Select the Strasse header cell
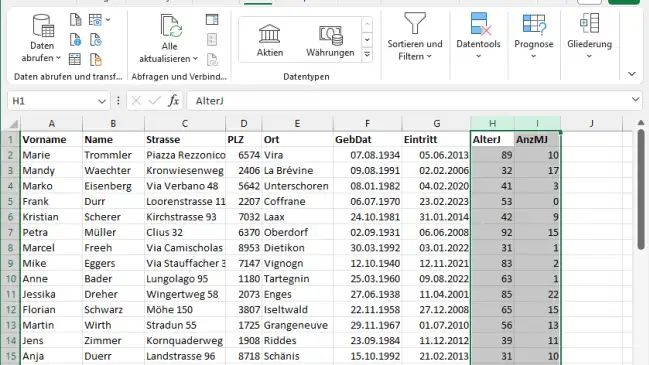The height and width of the screenshot is (365, 649). click(x=185, y=139)
